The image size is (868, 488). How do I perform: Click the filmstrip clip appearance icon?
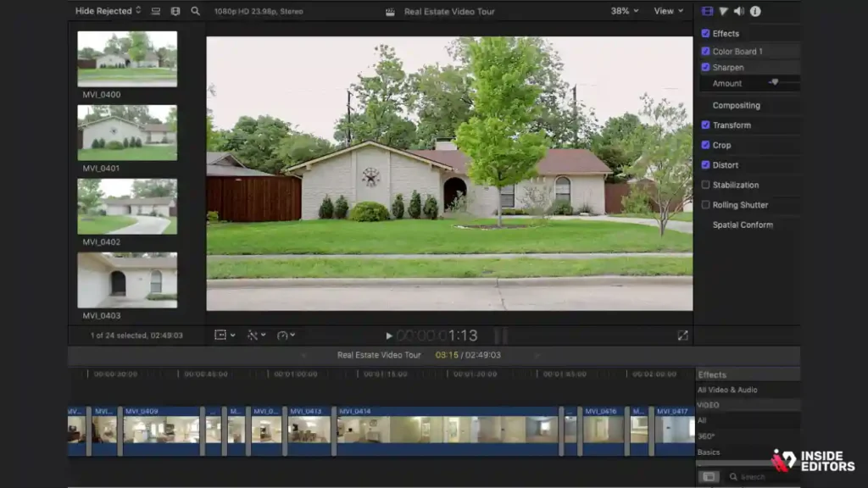175,11
